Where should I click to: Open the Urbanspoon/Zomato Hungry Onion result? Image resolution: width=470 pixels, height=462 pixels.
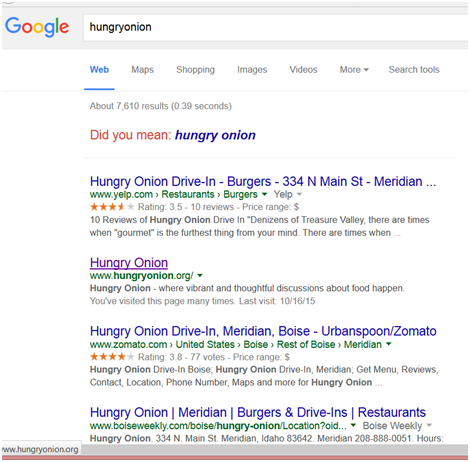point(263,331)
